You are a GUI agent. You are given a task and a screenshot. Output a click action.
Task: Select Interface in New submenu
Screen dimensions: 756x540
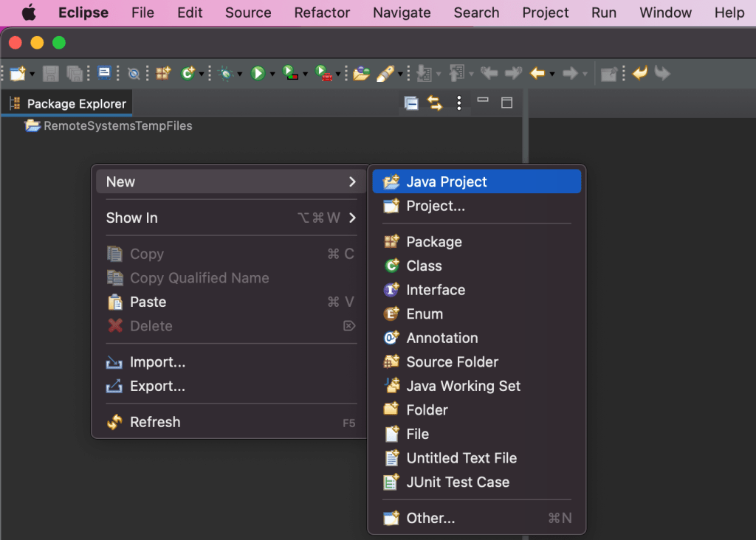click(477, 290)
